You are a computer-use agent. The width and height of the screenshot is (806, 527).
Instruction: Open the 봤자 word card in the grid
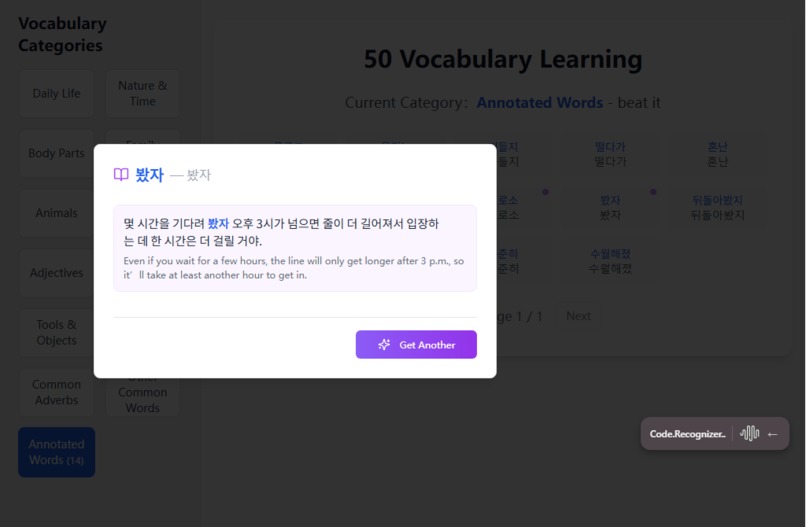[x=610, y=207]
